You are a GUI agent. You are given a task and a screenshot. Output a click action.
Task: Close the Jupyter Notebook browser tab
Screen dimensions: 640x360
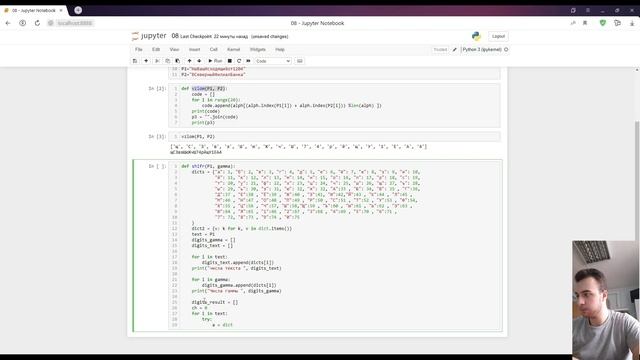click(x=61, y=10)
